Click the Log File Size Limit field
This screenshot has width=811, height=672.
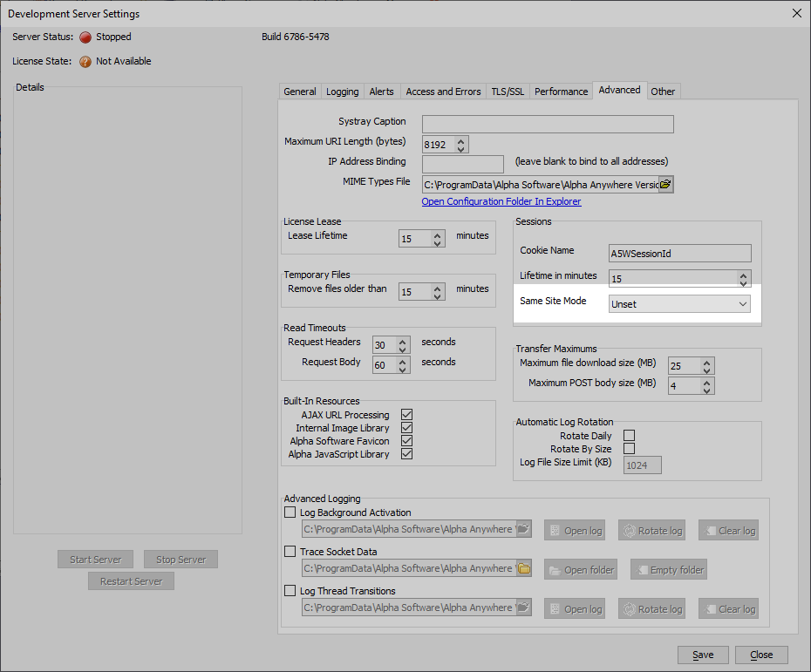[643, 465]
